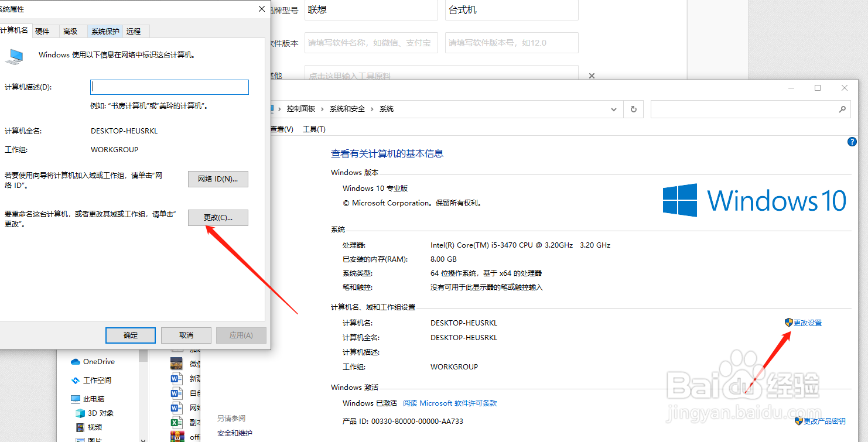868x442 pixels.
Task: Open the 工具(T) menu
Action: [314, 129]
